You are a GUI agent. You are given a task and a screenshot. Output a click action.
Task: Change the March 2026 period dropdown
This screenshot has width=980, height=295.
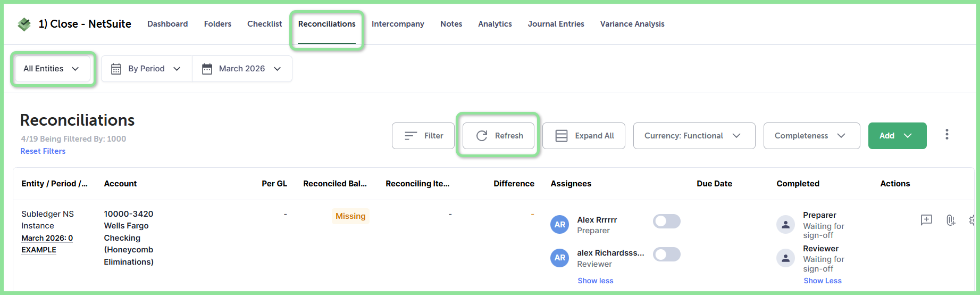242,69
